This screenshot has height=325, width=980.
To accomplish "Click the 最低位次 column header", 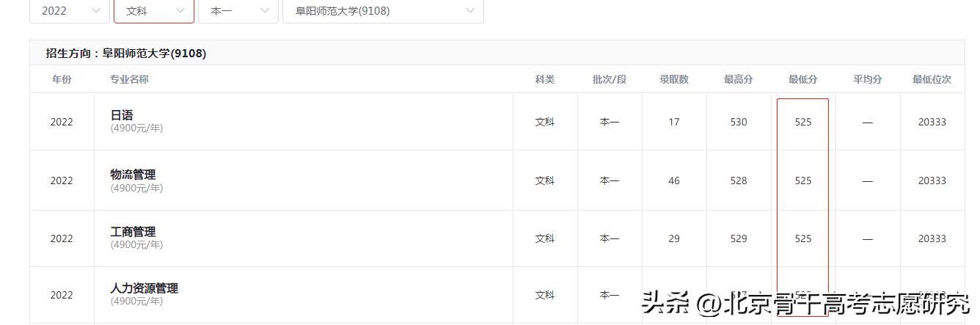I will coord(932,79).
